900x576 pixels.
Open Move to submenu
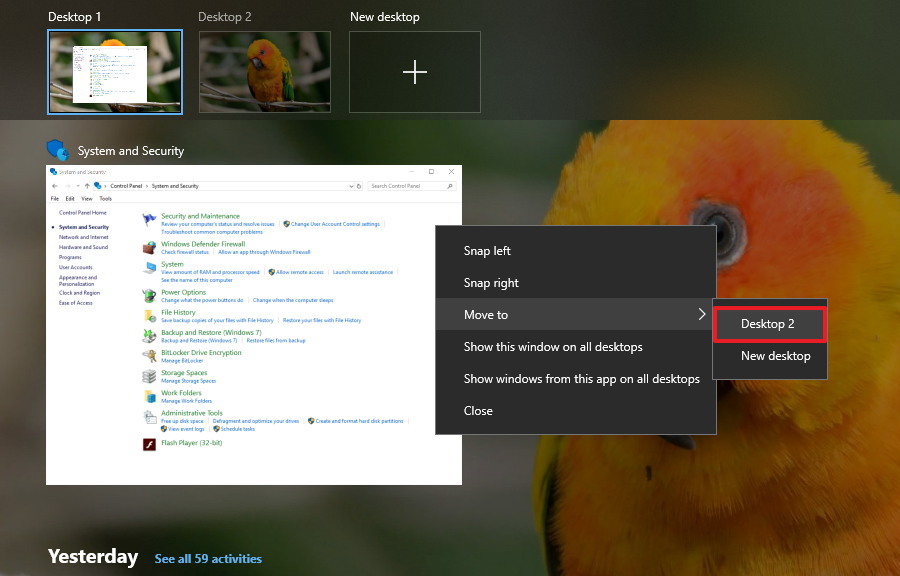[576, 314]
